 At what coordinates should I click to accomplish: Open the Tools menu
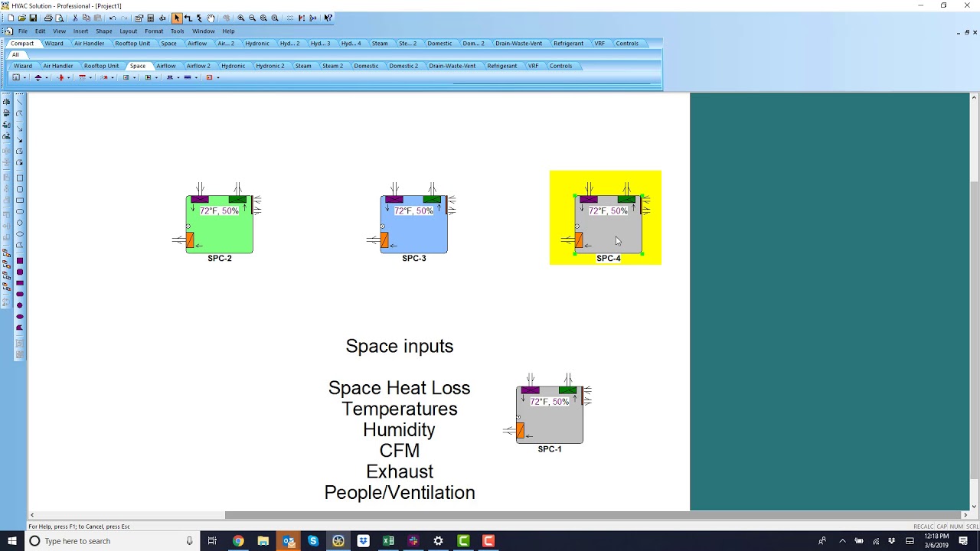177,31
